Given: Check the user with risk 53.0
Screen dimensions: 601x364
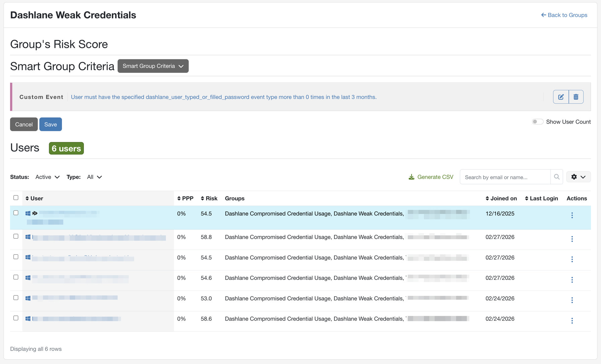Looking at the screenshot, I should [x=16, y=298].
